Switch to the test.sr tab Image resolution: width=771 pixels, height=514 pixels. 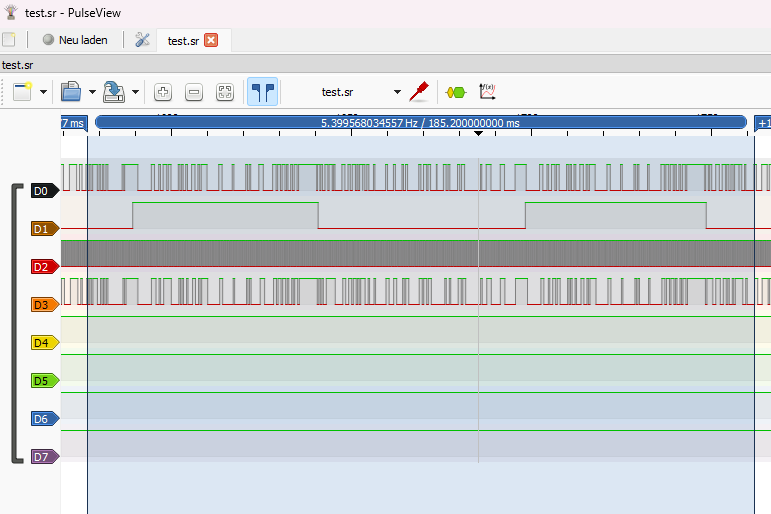[x=183, y=41]
